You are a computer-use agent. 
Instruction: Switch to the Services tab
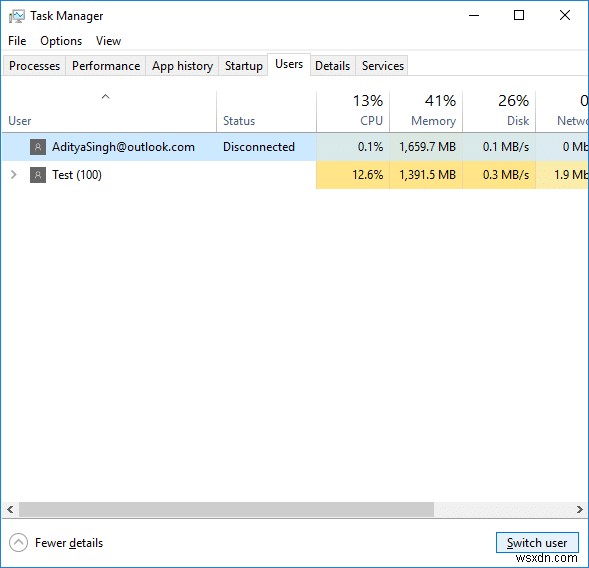coord(382,66)
